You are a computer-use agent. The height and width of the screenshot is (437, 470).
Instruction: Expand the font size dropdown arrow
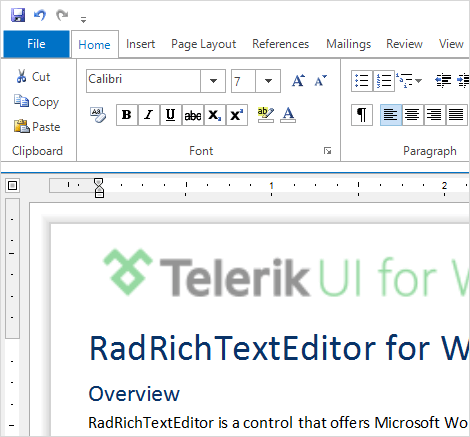(268, 81)
